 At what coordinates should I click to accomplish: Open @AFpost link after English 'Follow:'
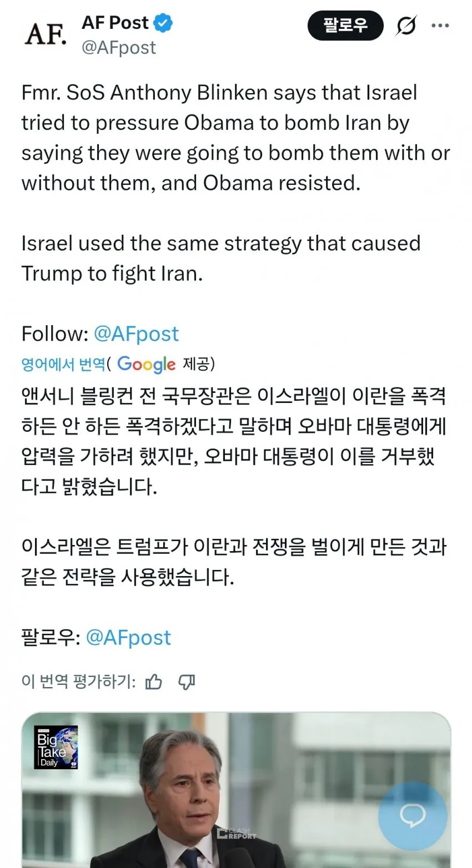coord(136,334)
